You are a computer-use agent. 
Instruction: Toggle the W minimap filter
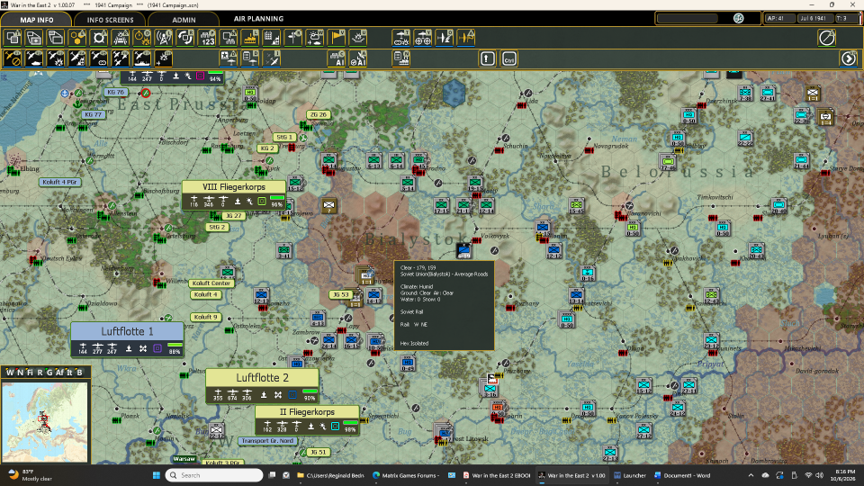click(9, 372)
